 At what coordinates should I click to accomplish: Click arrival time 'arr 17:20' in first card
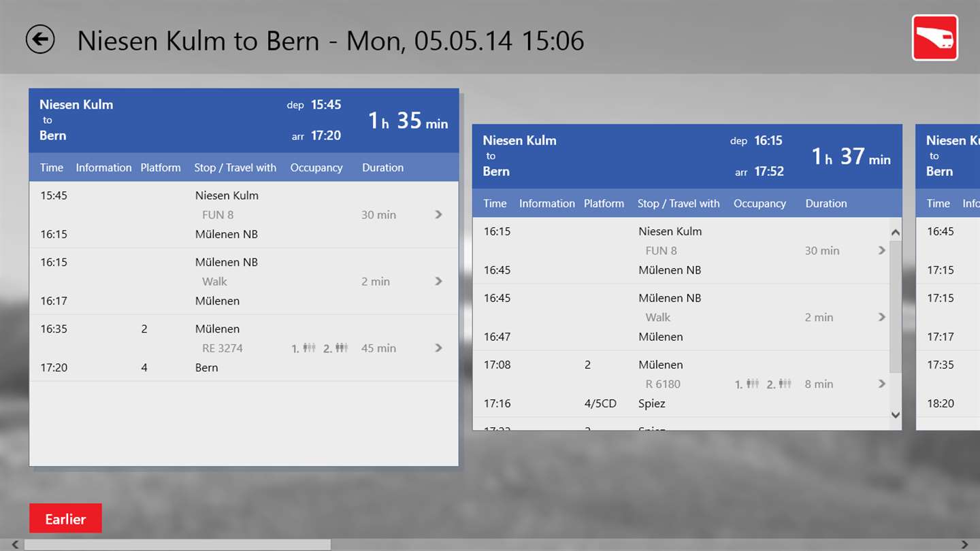point(316,135)
